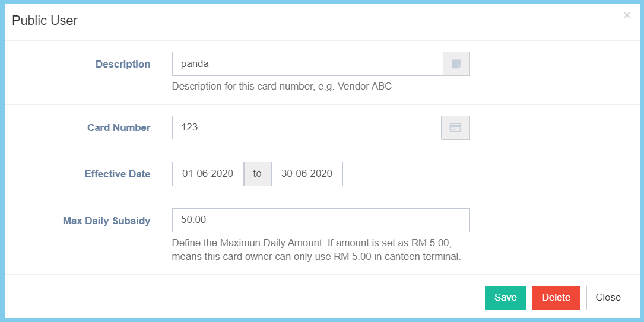Click the Description field label
The width and height of the screenshot is (644, 322).
[x=123, y=64]
